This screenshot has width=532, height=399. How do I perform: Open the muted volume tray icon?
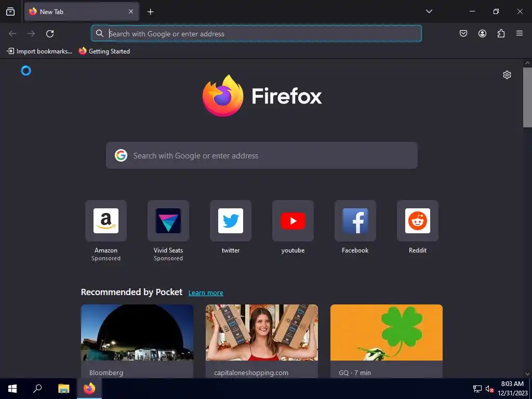click(x=489, y=389)
